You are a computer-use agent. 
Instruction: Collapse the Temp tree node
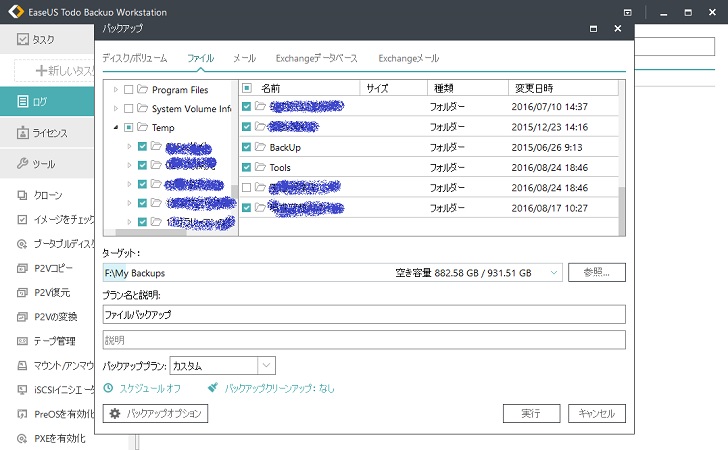(116, 127)
